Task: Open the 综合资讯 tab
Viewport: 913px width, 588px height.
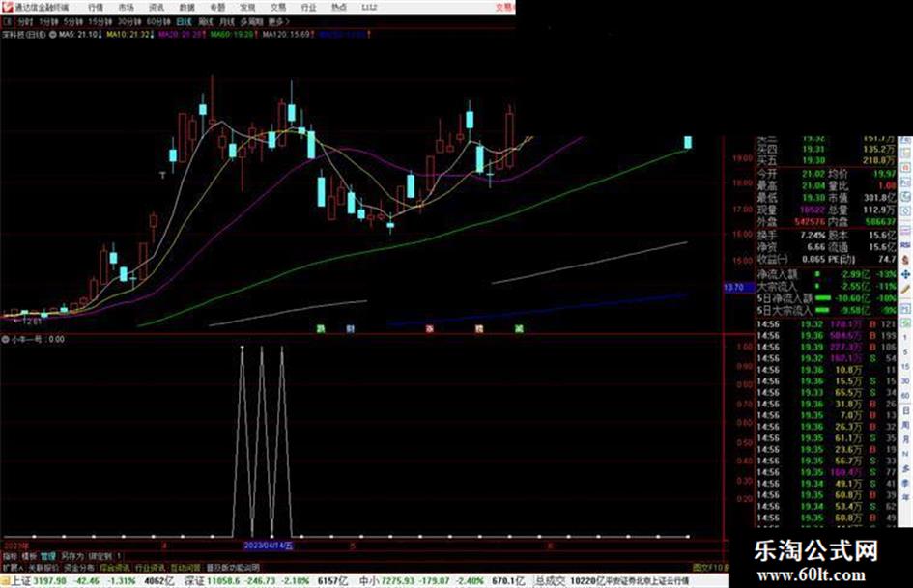Action: pyautogui.click(x=115, y=567)
